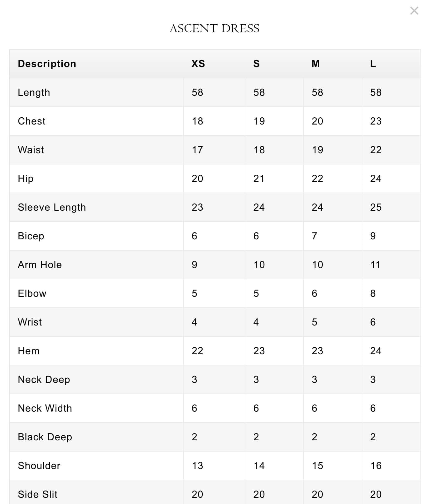This screenshot has height=504, width=424.
Task: Click the Ascent Dress title
Action: coord(214,28)
